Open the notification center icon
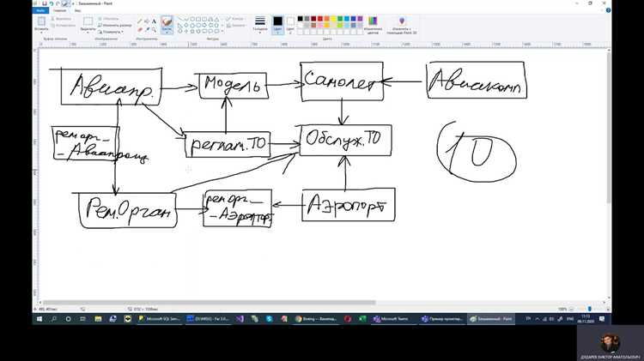The height and width of the screenshot is (361, 644). (x=602, y=319)
